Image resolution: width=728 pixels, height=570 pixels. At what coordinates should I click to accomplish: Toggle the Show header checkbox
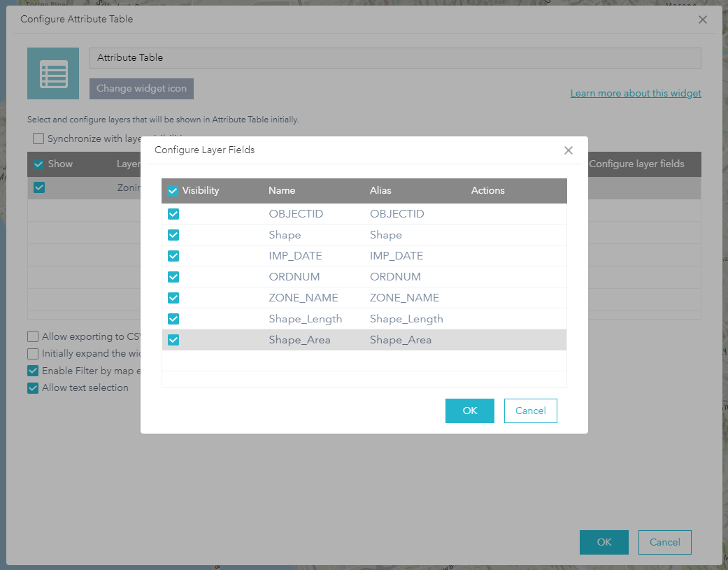pos(38,164)
